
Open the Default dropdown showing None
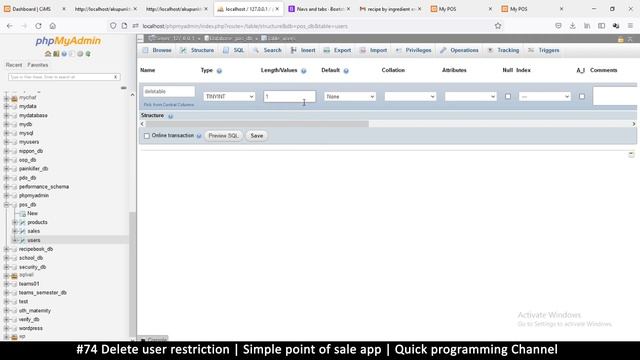[x=350, y=96]
